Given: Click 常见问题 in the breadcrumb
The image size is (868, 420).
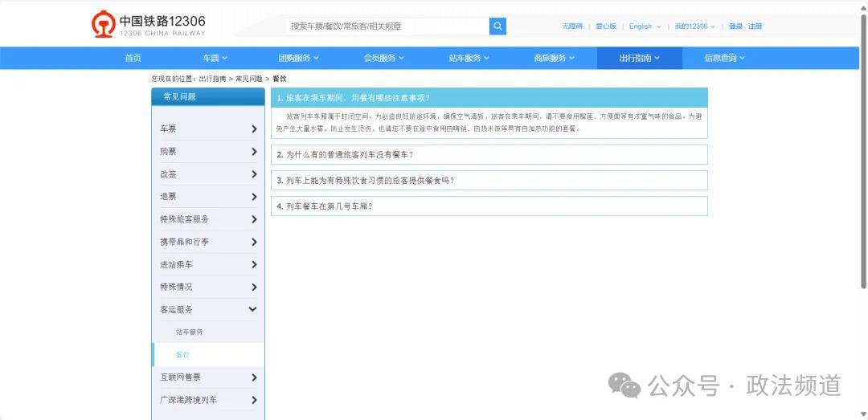Looking at the screenshot, I should pyautogui.click(x=248, y=80).
